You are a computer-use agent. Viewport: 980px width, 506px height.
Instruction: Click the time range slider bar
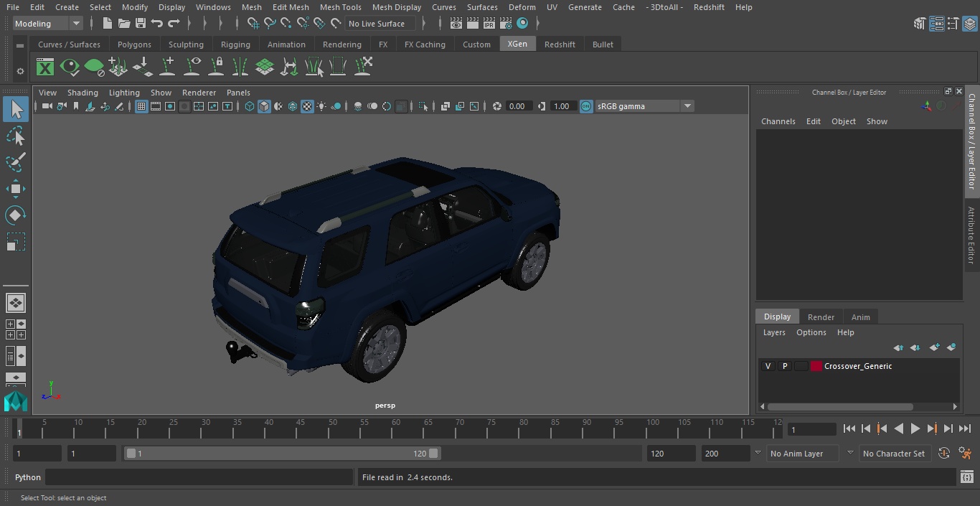(283, 454)
